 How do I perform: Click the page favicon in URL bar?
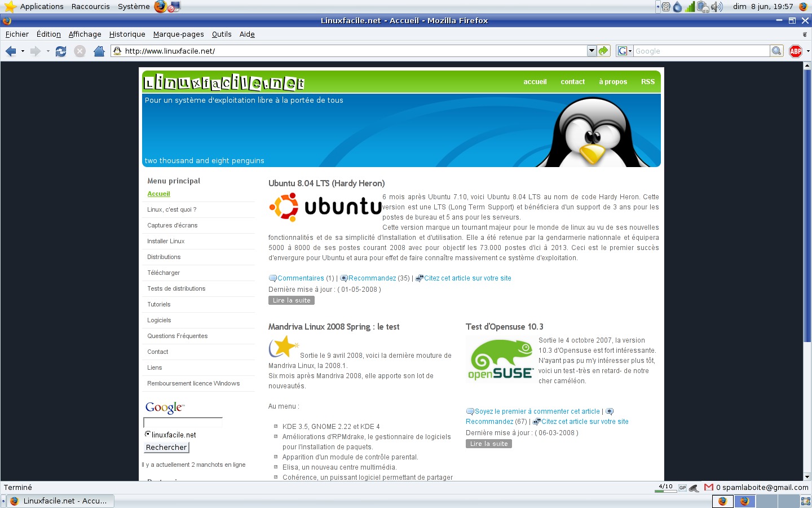click(x=117, y=51)
